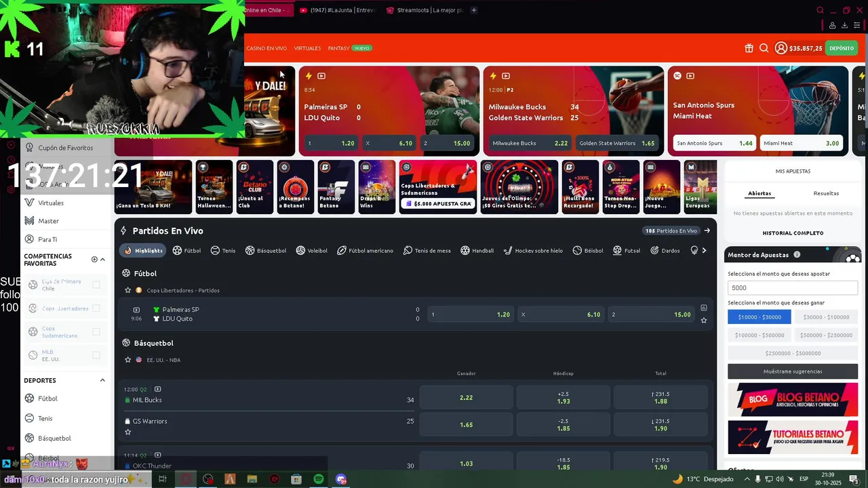Favorite the Bucks vs Warriors match star
868x488 pixels.
coord(127,432)
